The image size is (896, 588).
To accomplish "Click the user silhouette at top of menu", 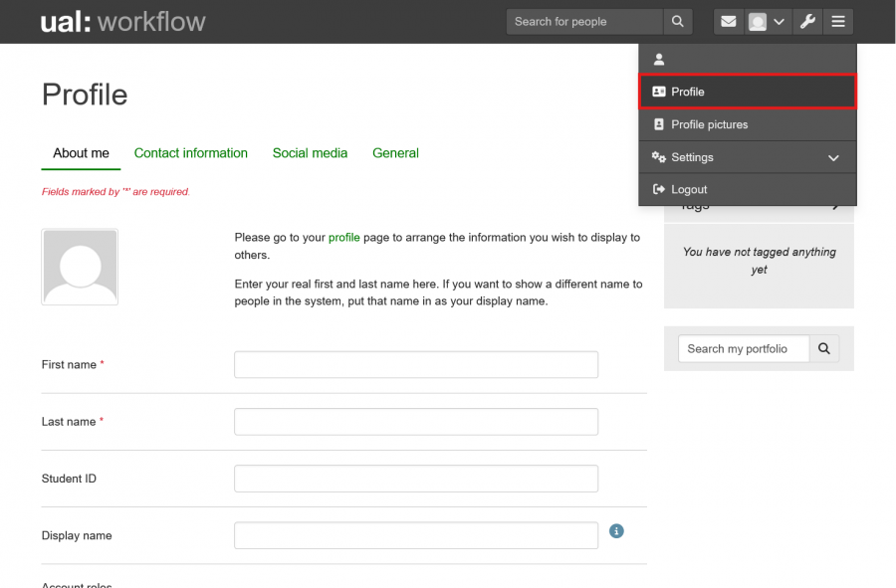I will [659, 59].
